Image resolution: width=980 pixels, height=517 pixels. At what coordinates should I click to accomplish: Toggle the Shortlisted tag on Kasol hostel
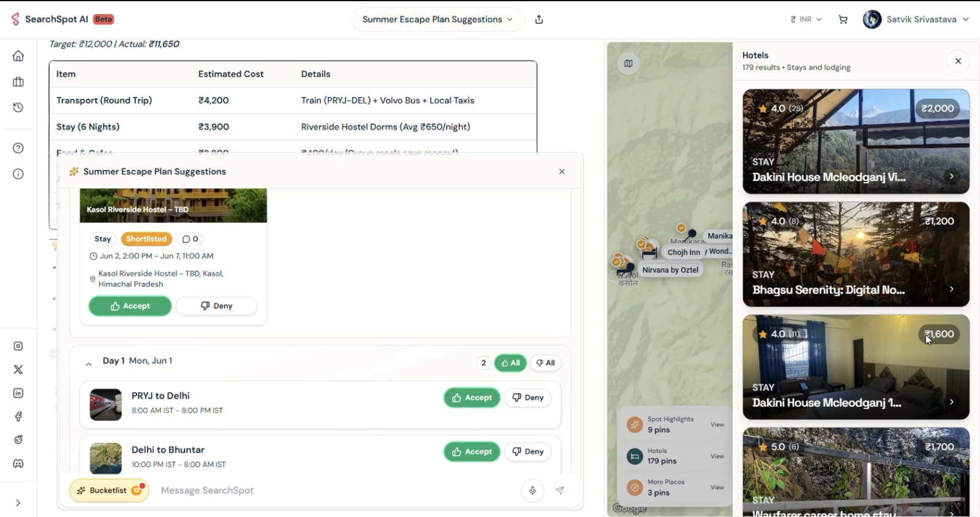[146, 239]
